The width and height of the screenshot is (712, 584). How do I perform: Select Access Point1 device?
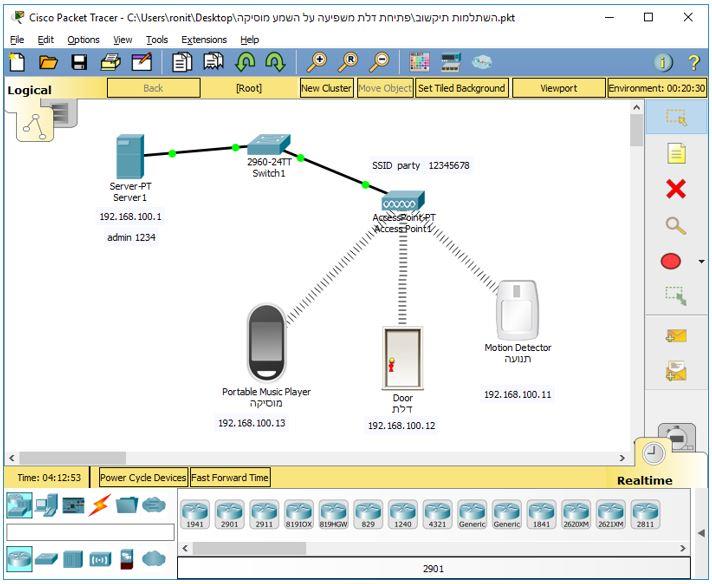pyautogui.click(x=403, y=202)
